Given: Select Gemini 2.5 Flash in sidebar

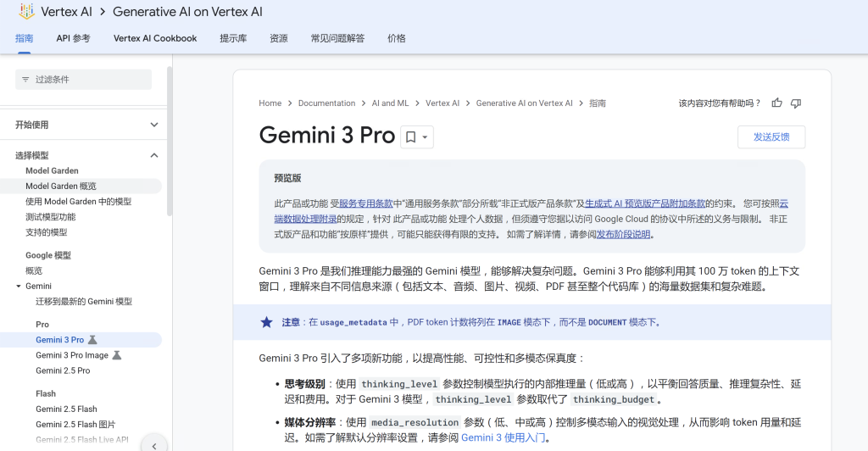Looking at the screenshot, I should tap(66, 409).
